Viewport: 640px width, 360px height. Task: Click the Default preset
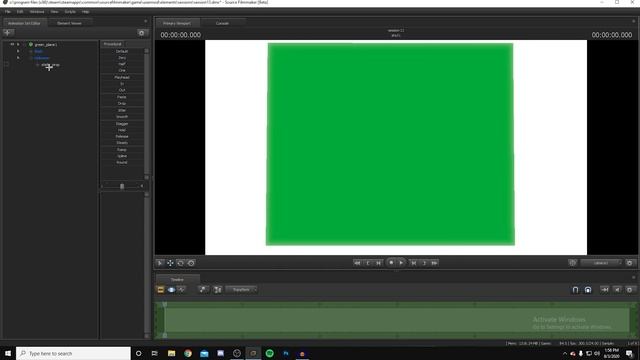tap(122, 51)
